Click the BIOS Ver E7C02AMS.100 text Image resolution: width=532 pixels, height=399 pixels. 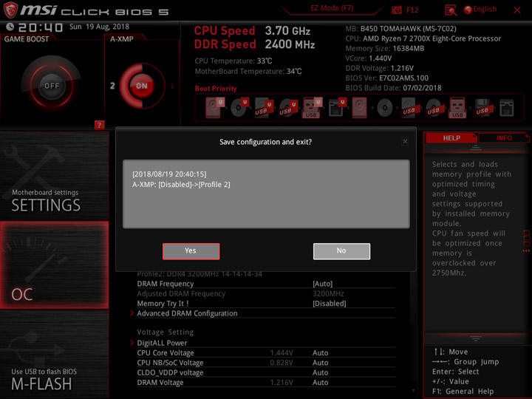coord(386,78)
